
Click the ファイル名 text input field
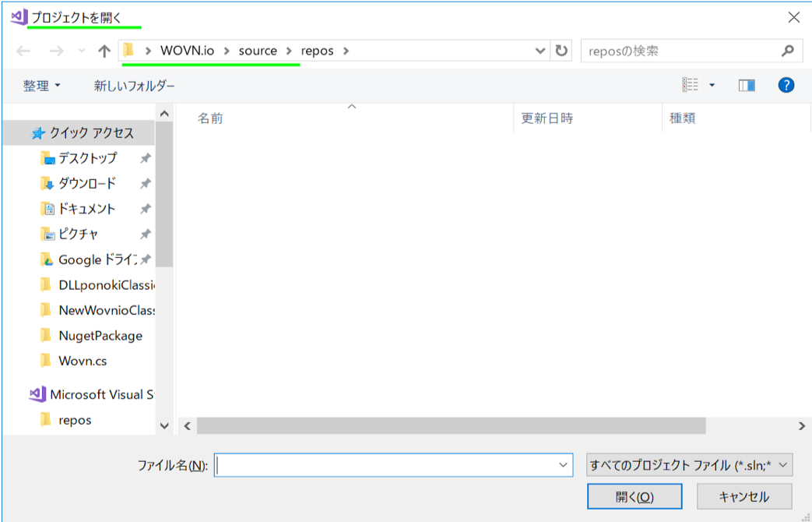point(385,465)
